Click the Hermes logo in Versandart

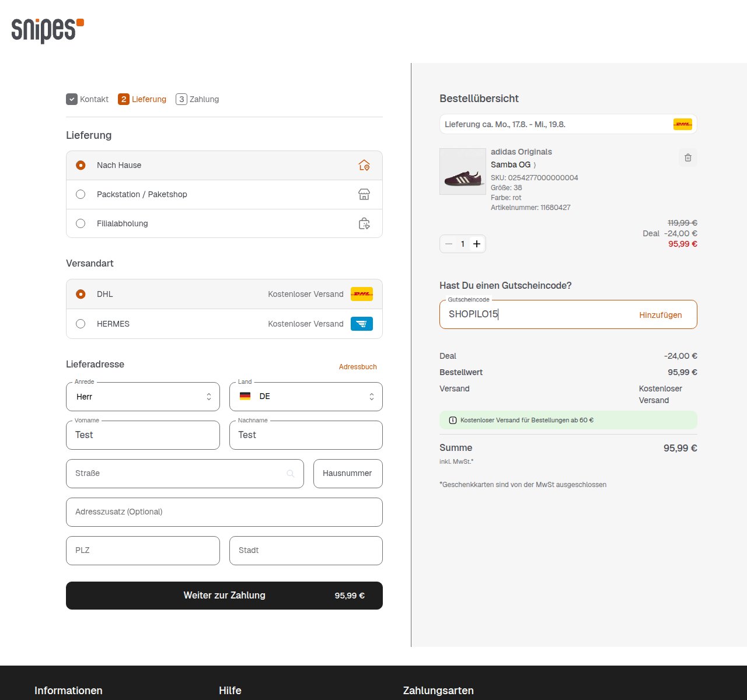point(362,324)
